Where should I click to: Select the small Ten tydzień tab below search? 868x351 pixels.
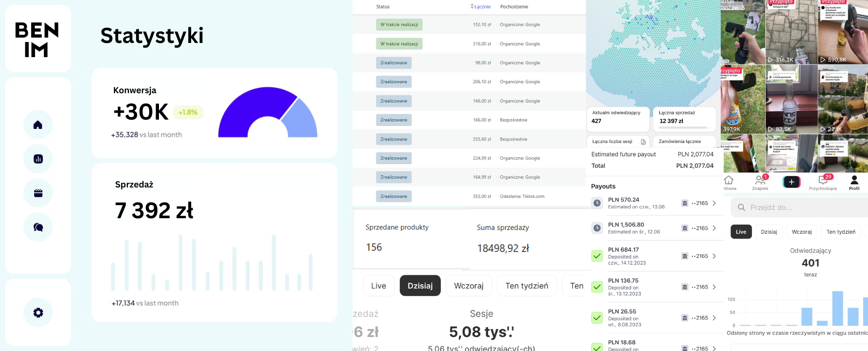click(841, 232)
